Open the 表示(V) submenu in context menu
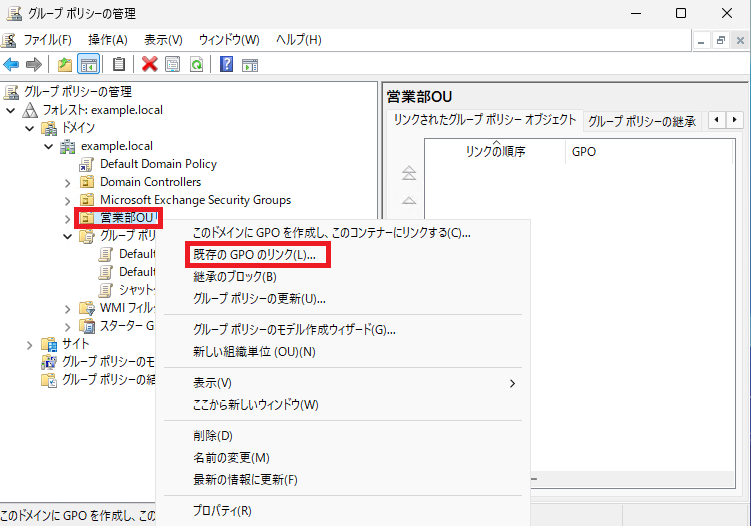The image size is (751, 526). pos(343,383)
